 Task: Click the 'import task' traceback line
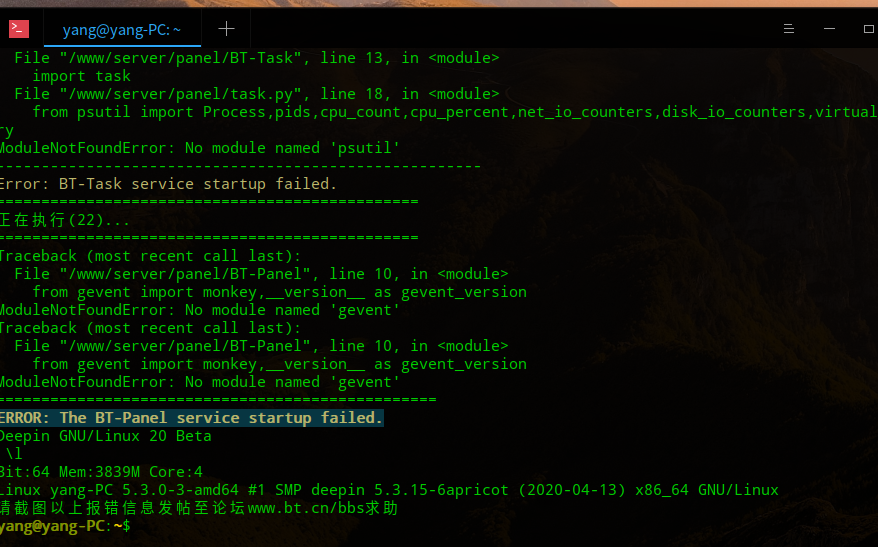point(81,76)
